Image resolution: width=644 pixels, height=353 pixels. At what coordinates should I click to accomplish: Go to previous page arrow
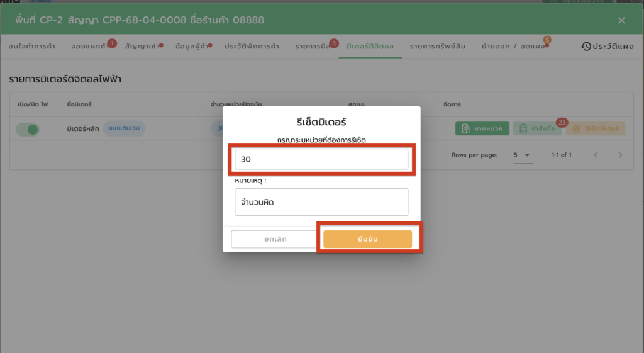pos(596,155)
